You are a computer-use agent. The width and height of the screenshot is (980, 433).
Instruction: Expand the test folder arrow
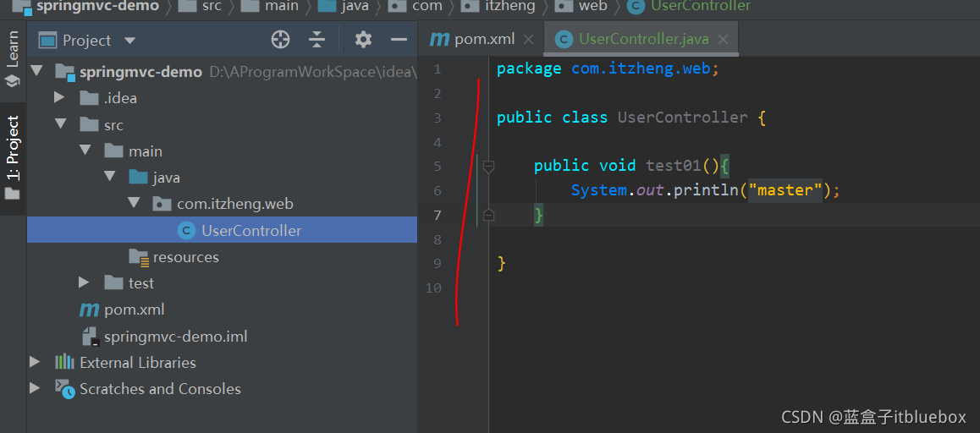coord(84,282)
